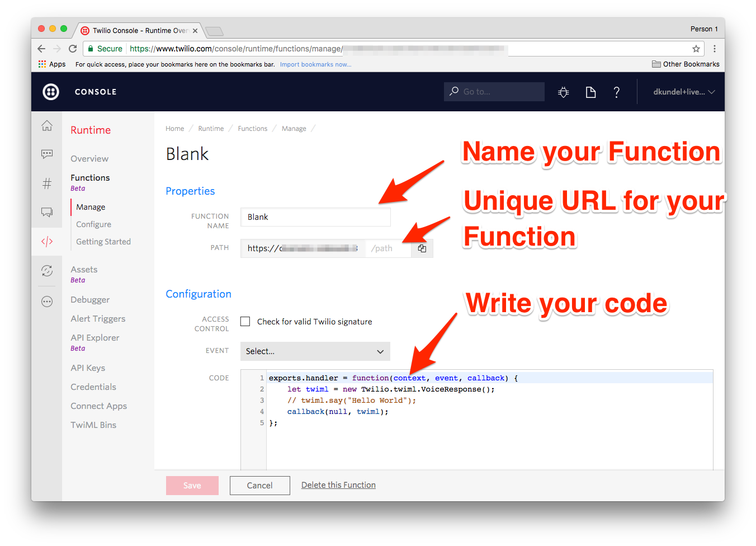Click Delete this Function link
The width and height of the screenshot is (756, 546).
coord(338,485)
